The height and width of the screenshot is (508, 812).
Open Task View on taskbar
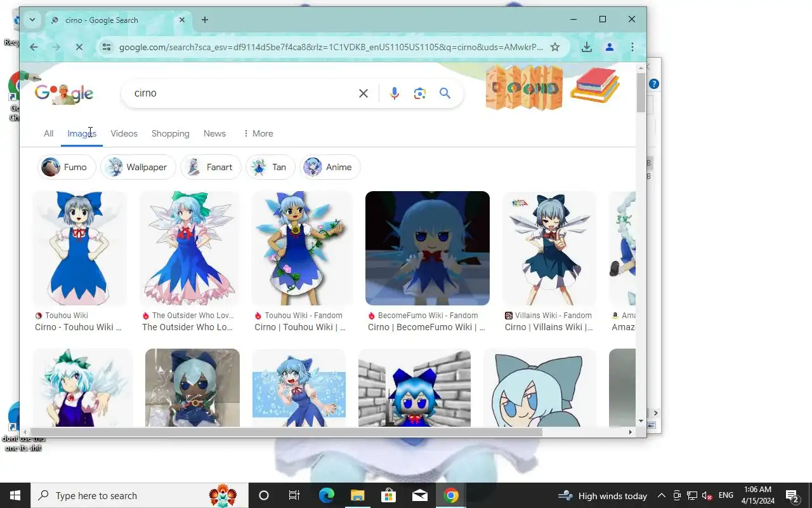coord(294,495)
